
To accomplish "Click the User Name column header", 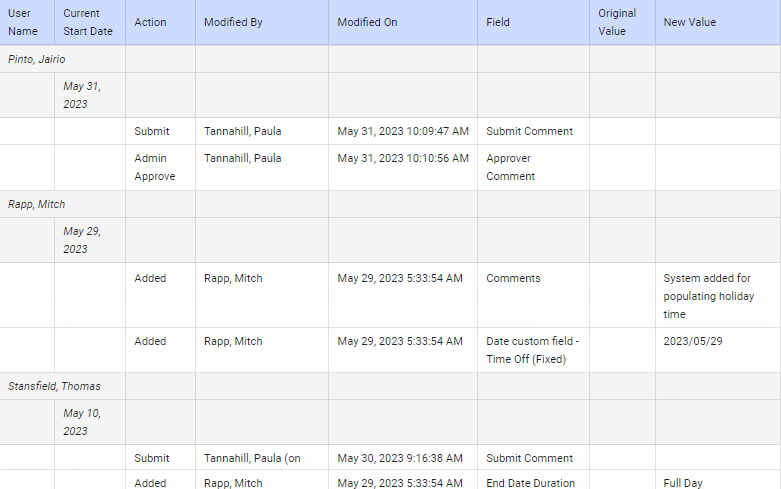I will (x=22, y=22).
